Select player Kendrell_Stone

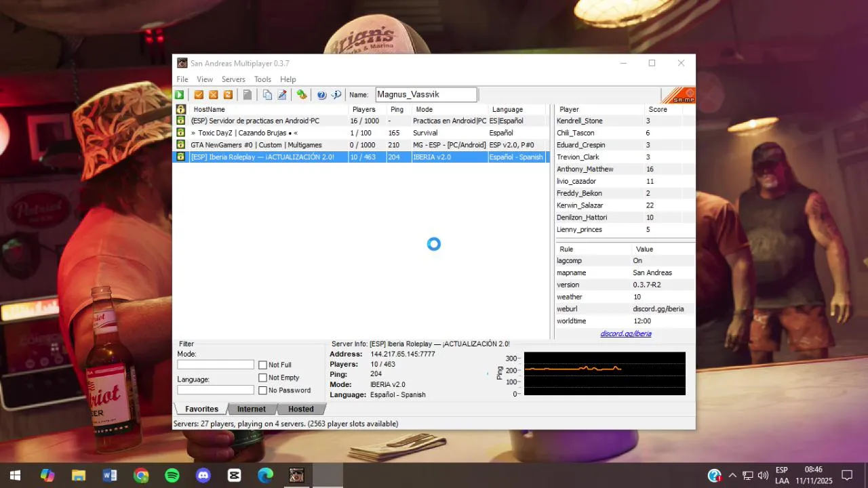click(625, 121)
